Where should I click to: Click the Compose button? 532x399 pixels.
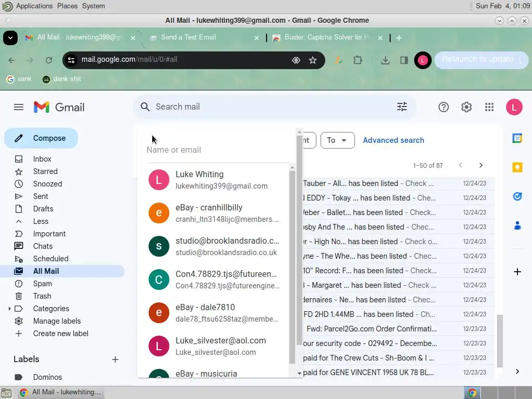click(41, 138)
